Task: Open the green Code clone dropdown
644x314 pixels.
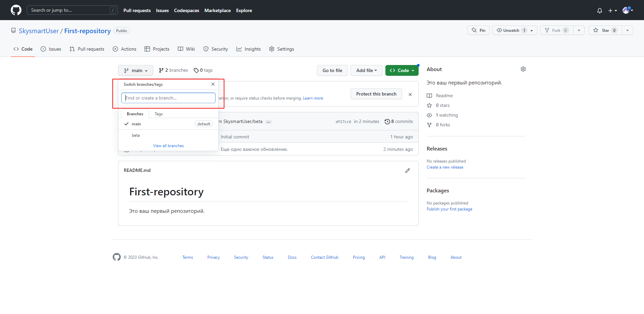Action: pyautogui.click(x=402, y=70)
